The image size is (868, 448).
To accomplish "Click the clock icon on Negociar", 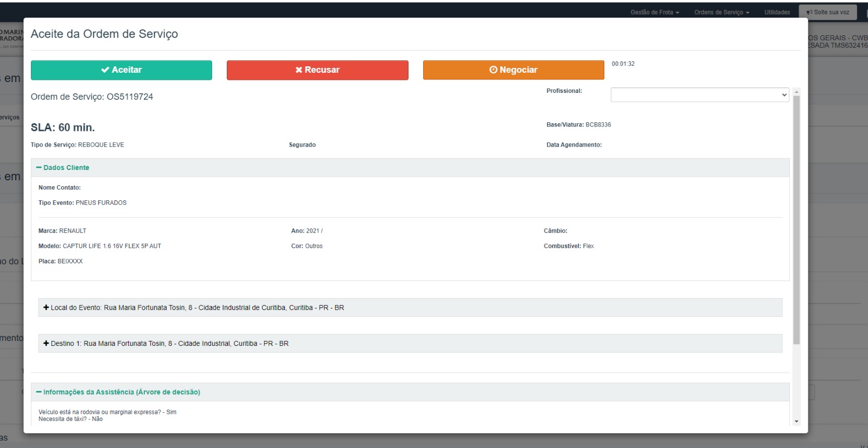I will click(x=493, y=70).
